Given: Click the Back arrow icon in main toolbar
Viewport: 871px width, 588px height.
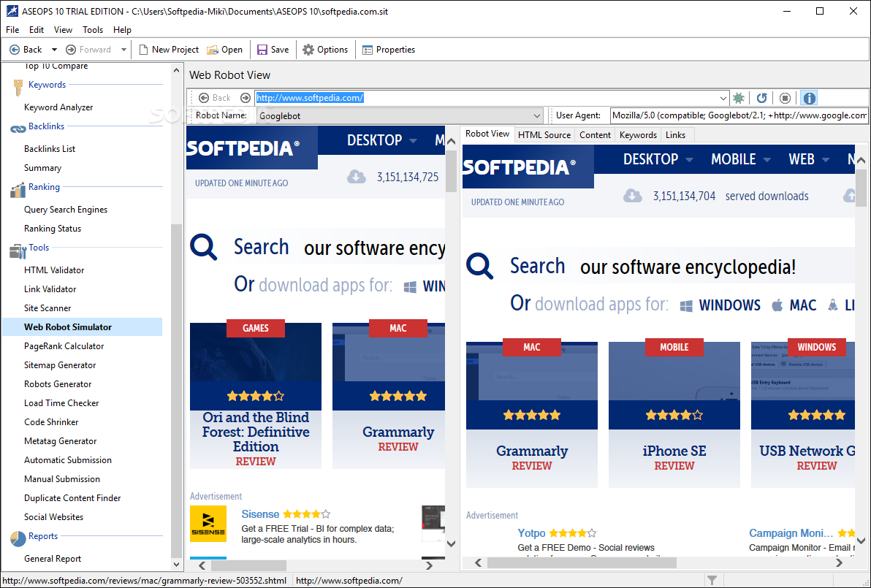Looking at the screenshot, I should pos(15,50).
